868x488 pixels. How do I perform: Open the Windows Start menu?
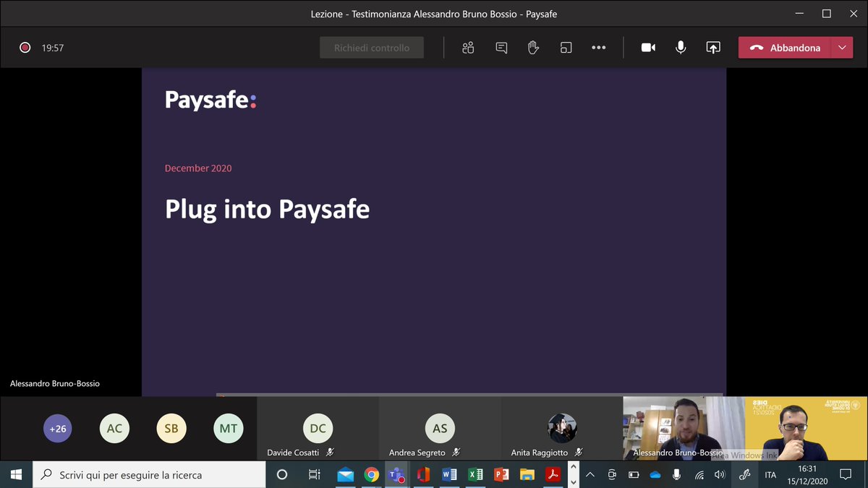click(x=16, y=475)
